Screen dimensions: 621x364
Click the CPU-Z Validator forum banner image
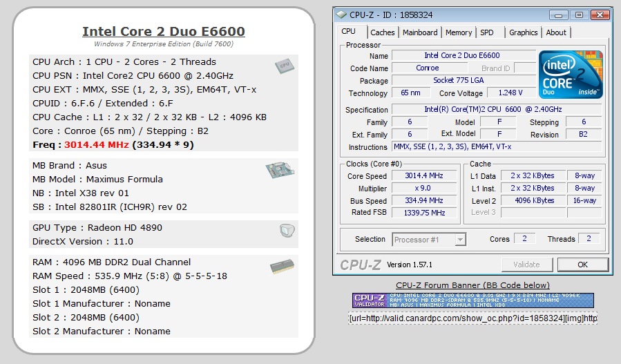point(473,300)
